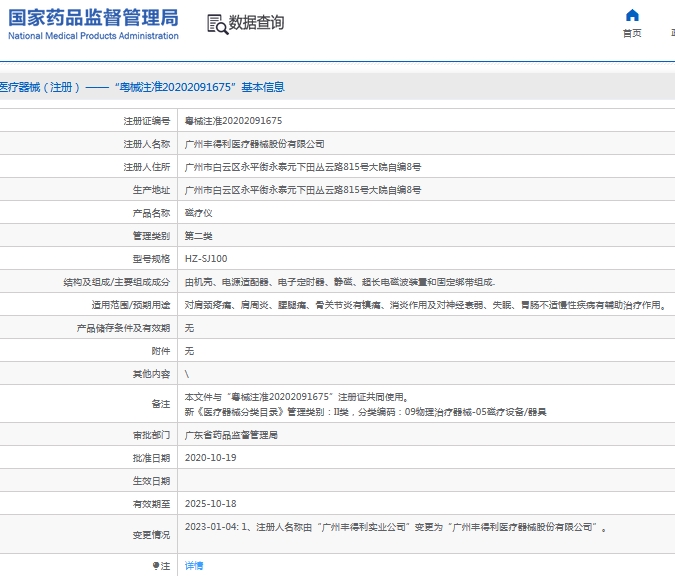
Task: Open the 详情 details link
Action: coord(194,566)
